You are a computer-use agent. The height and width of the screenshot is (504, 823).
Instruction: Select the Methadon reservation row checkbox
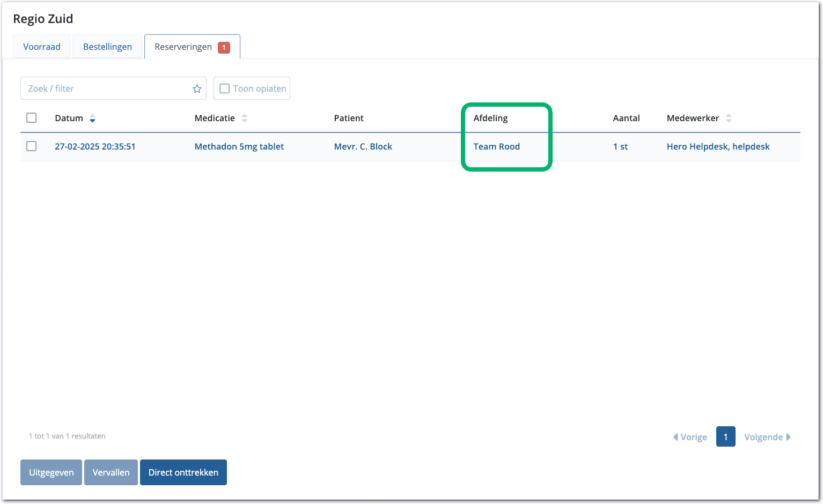pyautogui.click(x=32, y=146)
